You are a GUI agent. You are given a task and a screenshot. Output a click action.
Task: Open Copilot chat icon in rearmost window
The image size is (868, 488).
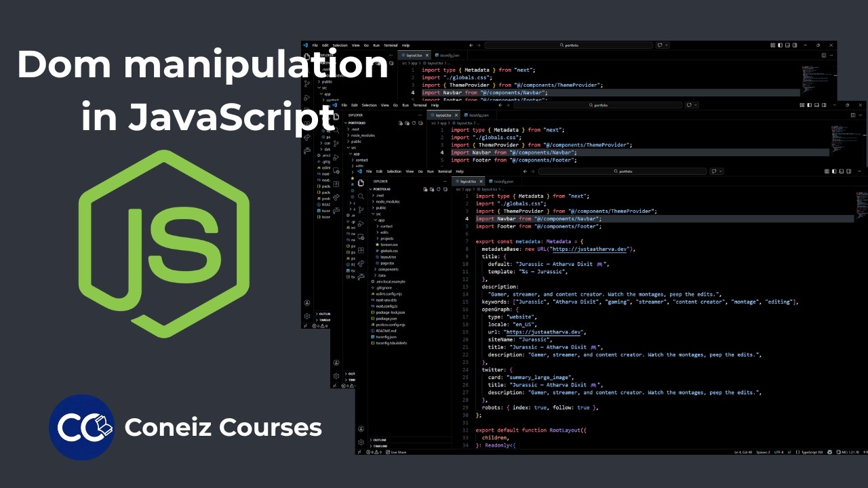pos(660,45)
